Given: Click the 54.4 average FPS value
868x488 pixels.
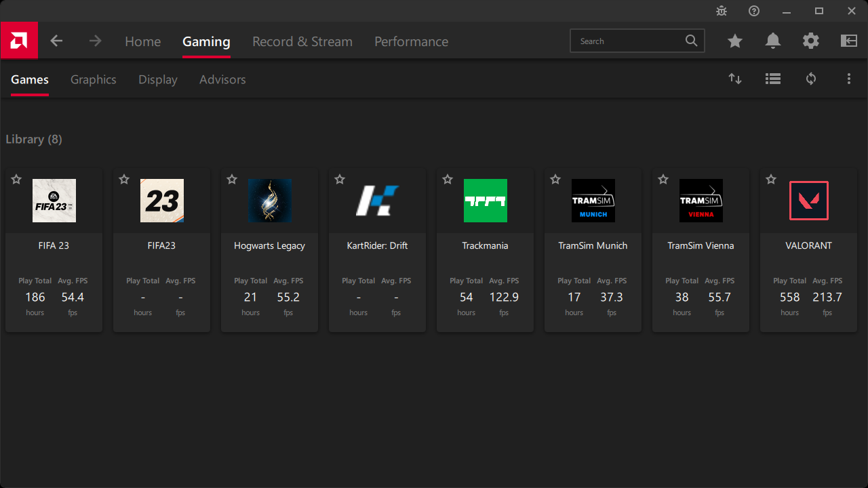Looking at the screenshot, I should [x=73, y=297].
